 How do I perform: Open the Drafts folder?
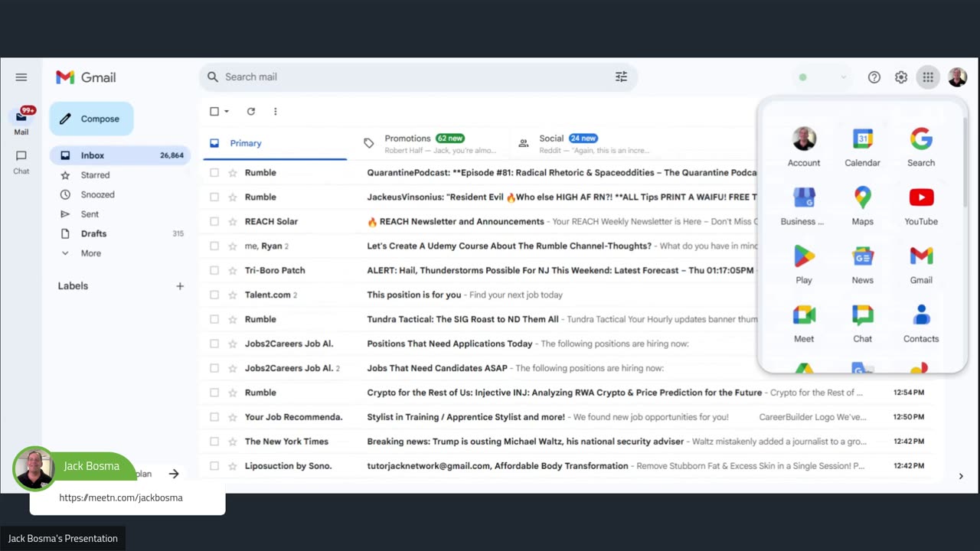[x=120, y=233]
